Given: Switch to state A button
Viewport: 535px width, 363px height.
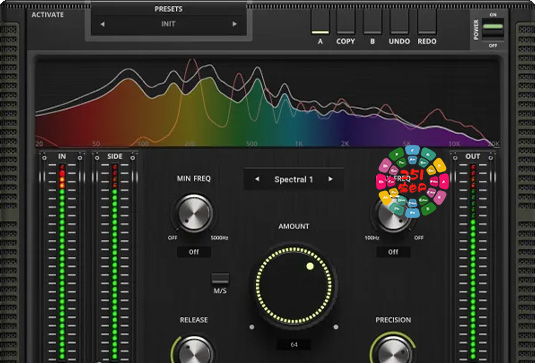Looking at the screenshot, I should click(320, 21).
